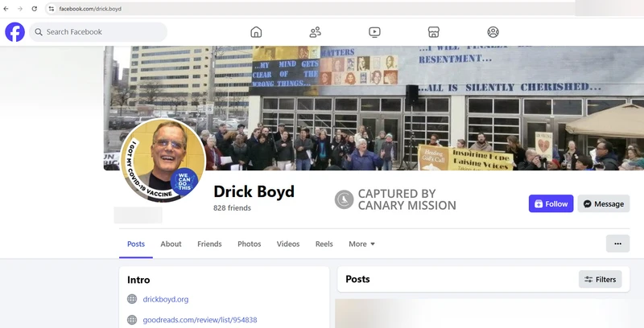Screen dimensions: 644x328
Task: Go back with browser back arrow
Action: coord(6,9)
